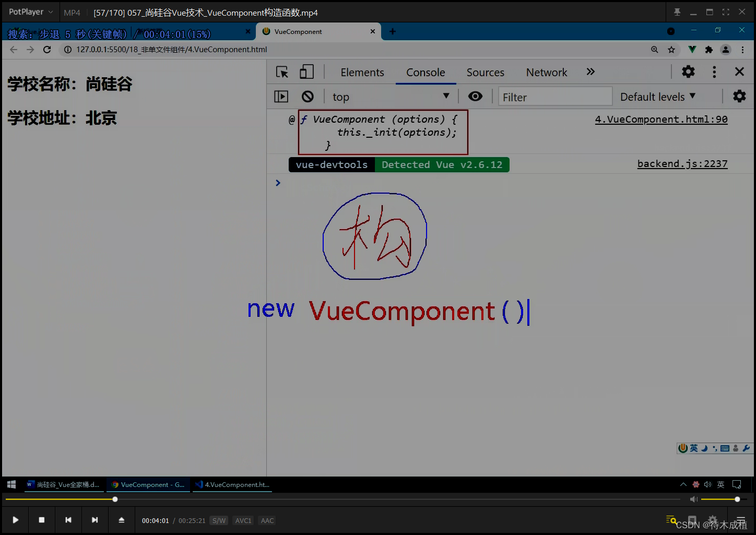Go forward in the browser
Screen dimensions: 756x535
pyautogui.click(x=30, y=50)
